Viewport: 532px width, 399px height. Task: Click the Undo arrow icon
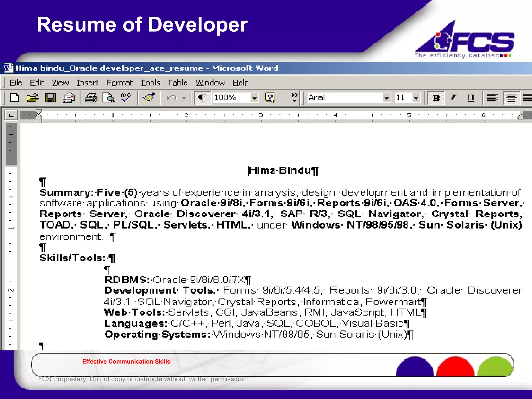pos(171,98)
